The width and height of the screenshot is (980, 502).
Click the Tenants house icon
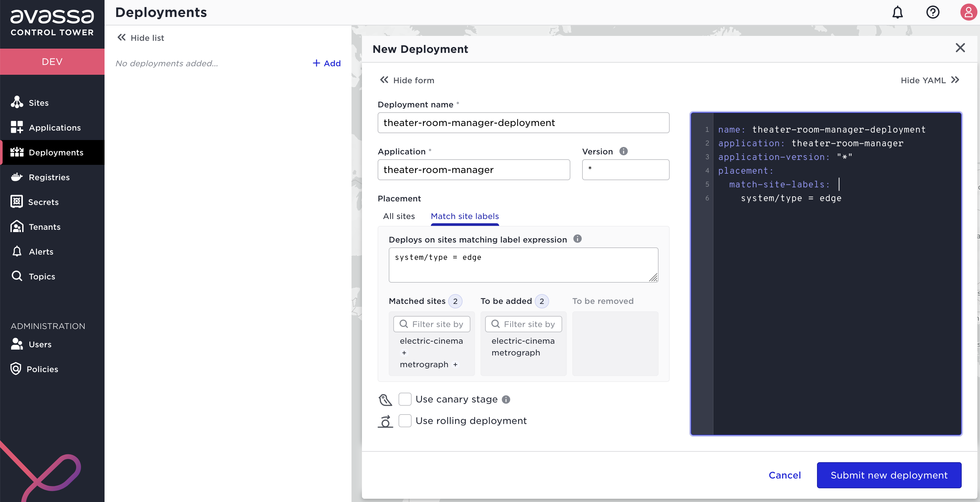click(17, 227)
